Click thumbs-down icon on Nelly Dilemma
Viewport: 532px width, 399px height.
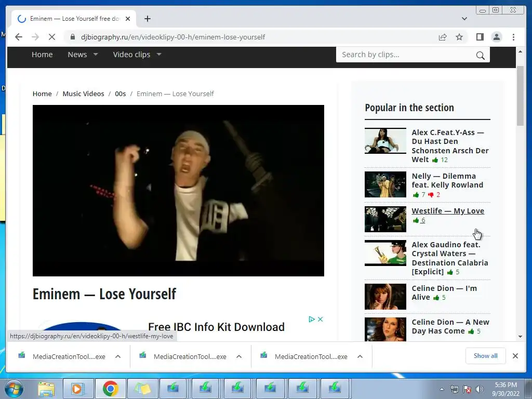[431, 195]
